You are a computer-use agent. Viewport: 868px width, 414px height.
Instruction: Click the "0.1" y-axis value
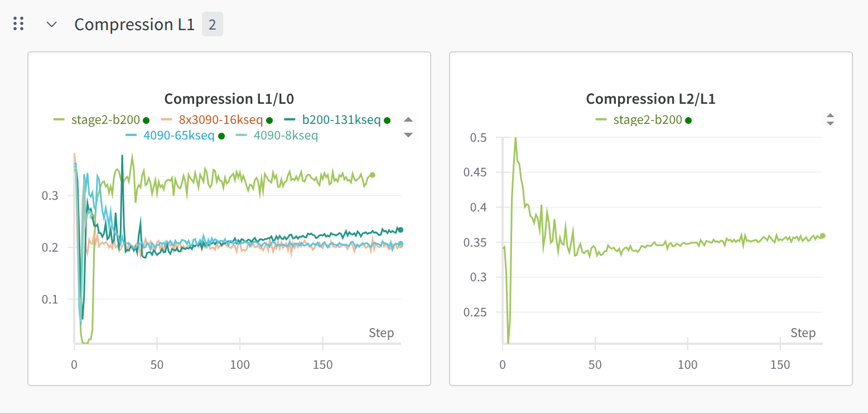[50, 299]
